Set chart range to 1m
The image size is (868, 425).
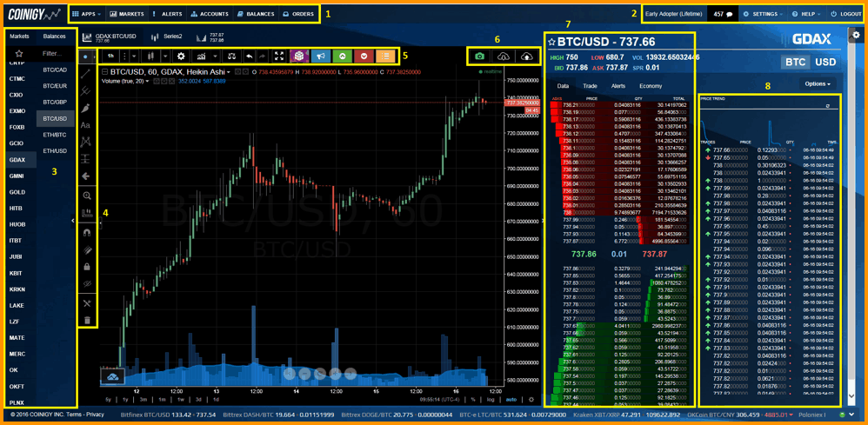(162, 399)
